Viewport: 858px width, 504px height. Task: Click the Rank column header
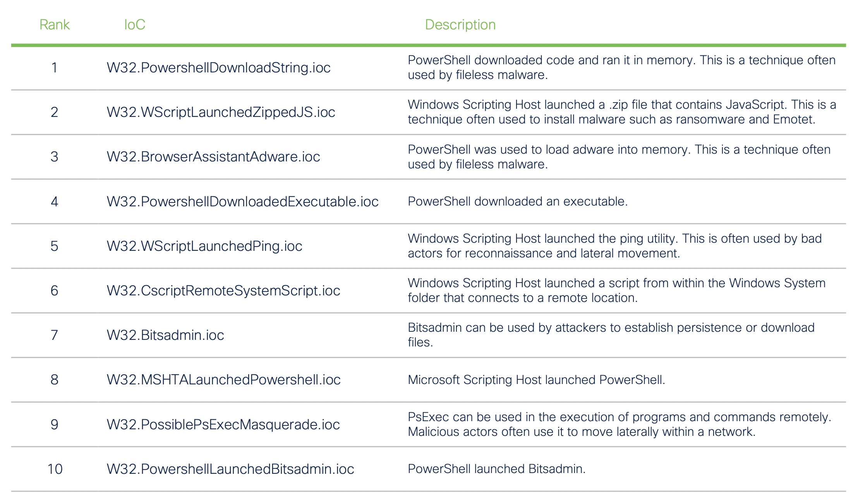point(55,25)
